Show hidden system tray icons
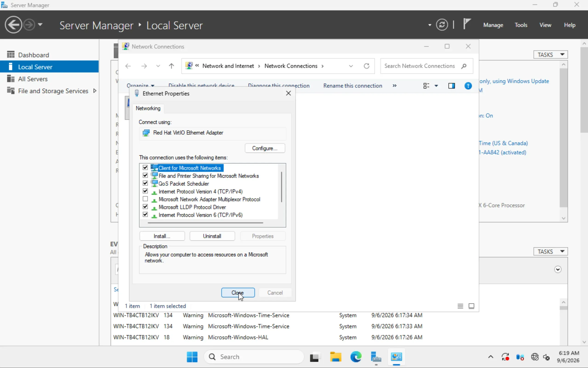 491,357
